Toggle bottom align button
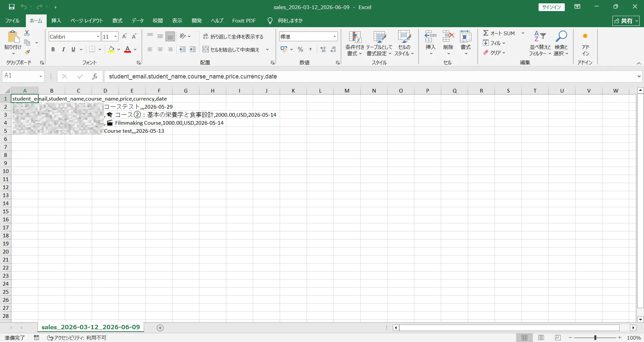644x342 pixels. pos(170,36)
